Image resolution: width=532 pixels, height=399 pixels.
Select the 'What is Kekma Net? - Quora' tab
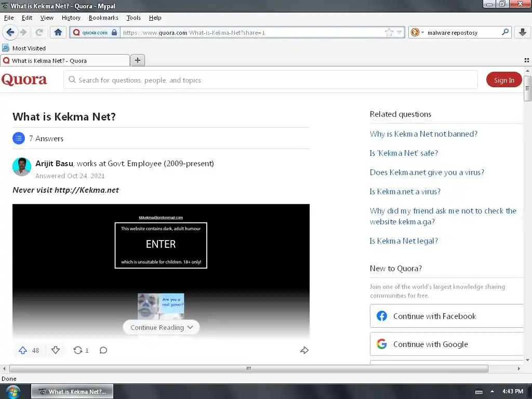click(x=65, y=60)
